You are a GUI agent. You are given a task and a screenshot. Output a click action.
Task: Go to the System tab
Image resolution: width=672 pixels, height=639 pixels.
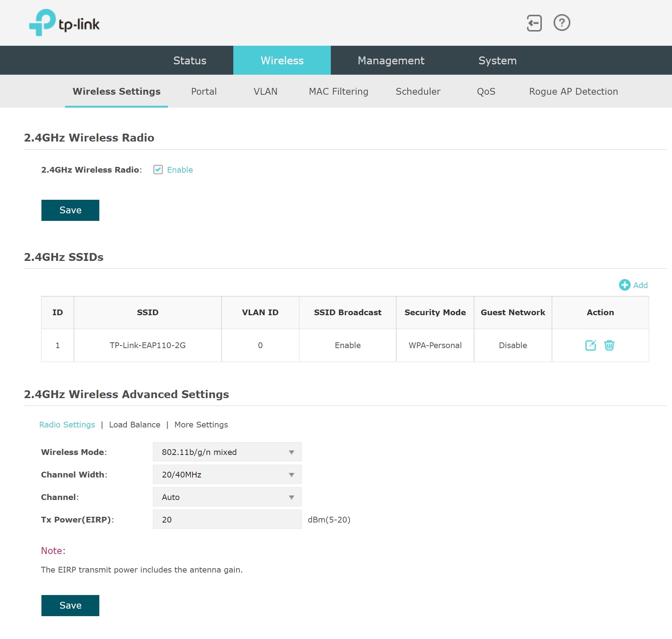(497, 60)
